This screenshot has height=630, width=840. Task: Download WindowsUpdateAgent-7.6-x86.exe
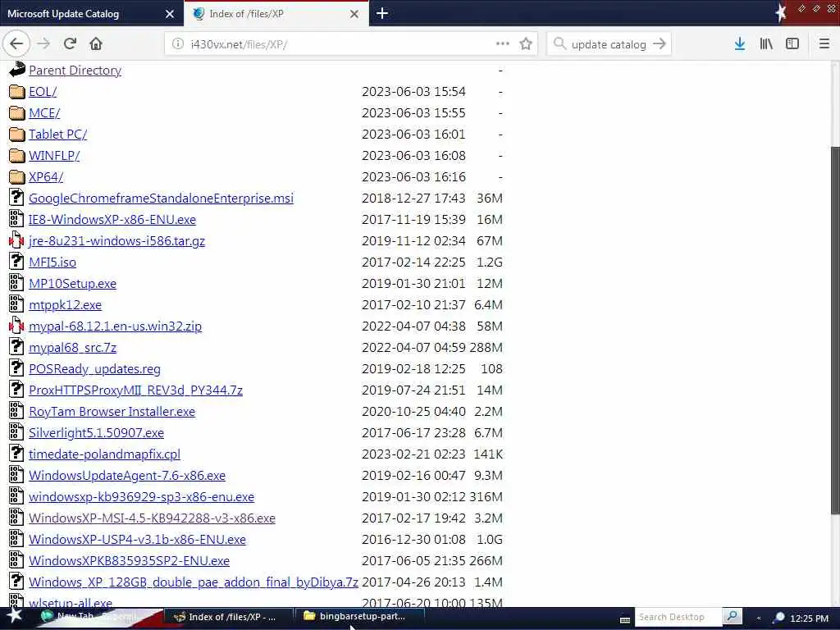(127, 476)
